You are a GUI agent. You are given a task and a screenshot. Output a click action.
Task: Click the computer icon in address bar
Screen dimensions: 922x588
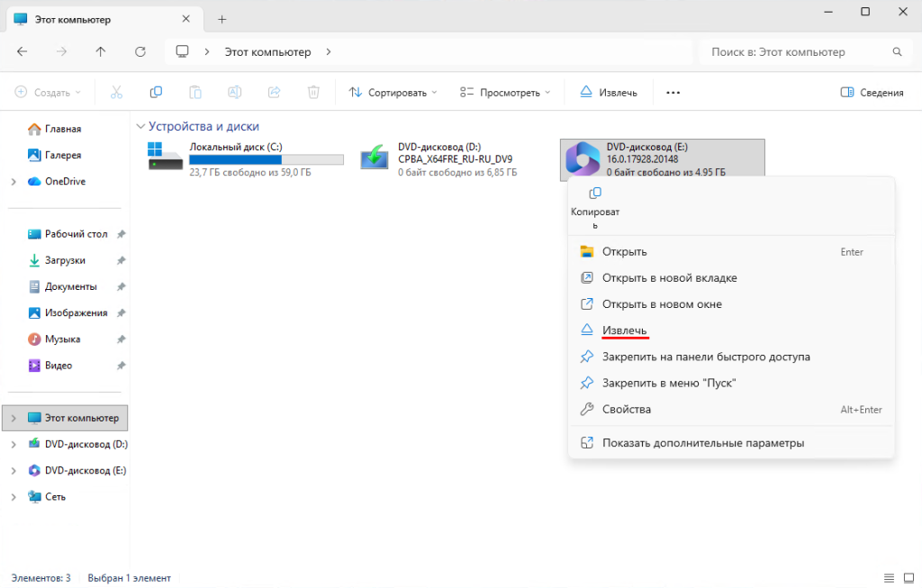182,51
